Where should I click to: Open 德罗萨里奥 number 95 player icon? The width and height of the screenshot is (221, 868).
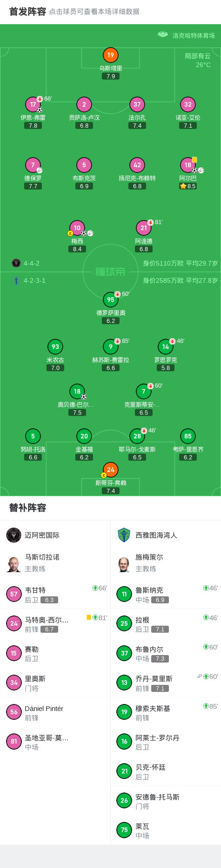point(110,300)
